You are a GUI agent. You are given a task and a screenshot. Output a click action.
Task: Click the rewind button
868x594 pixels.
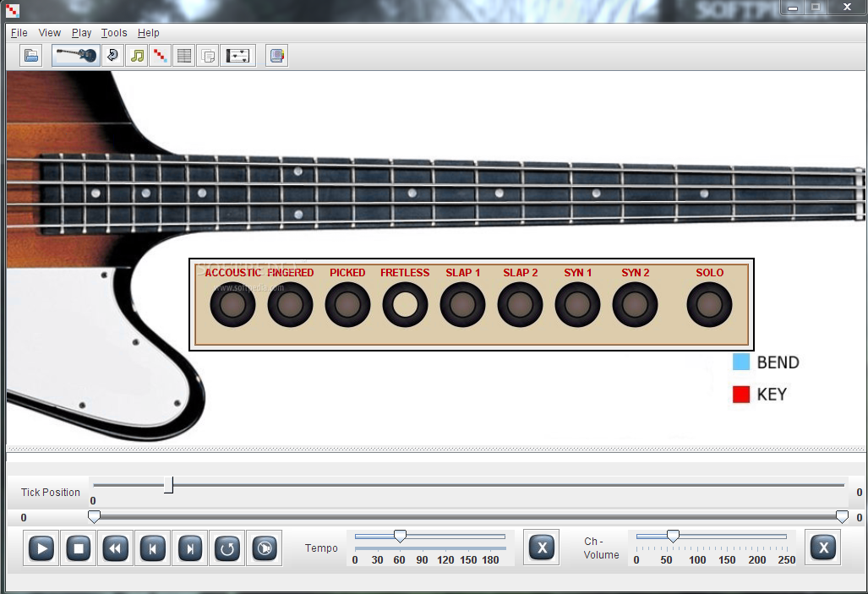(x=115, y=548)
